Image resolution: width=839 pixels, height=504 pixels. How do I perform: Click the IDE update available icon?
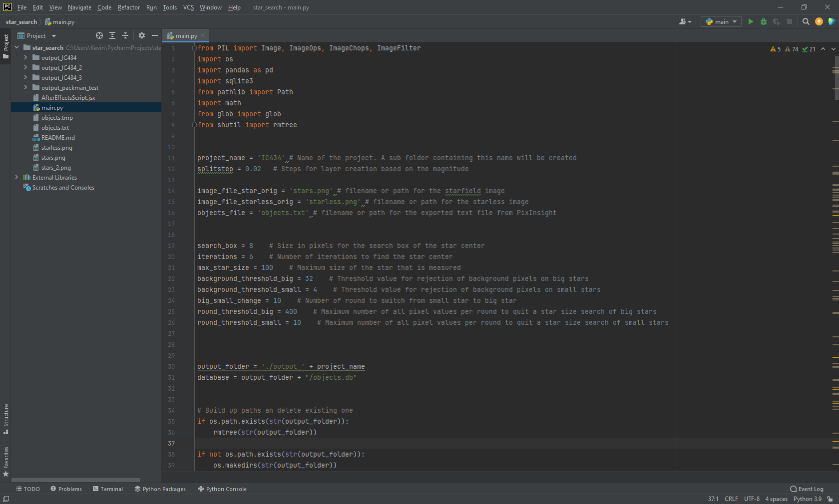(819, 21)
